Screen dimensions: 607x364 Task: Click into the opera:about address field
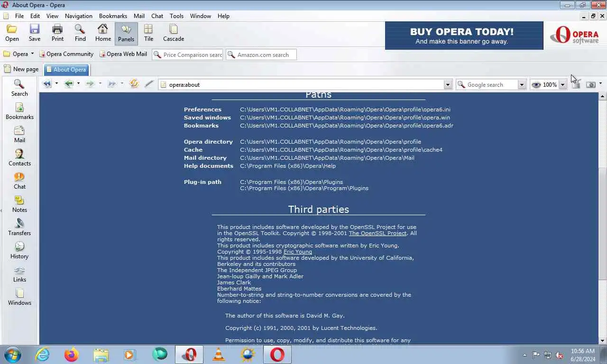[x=306, y=84]
